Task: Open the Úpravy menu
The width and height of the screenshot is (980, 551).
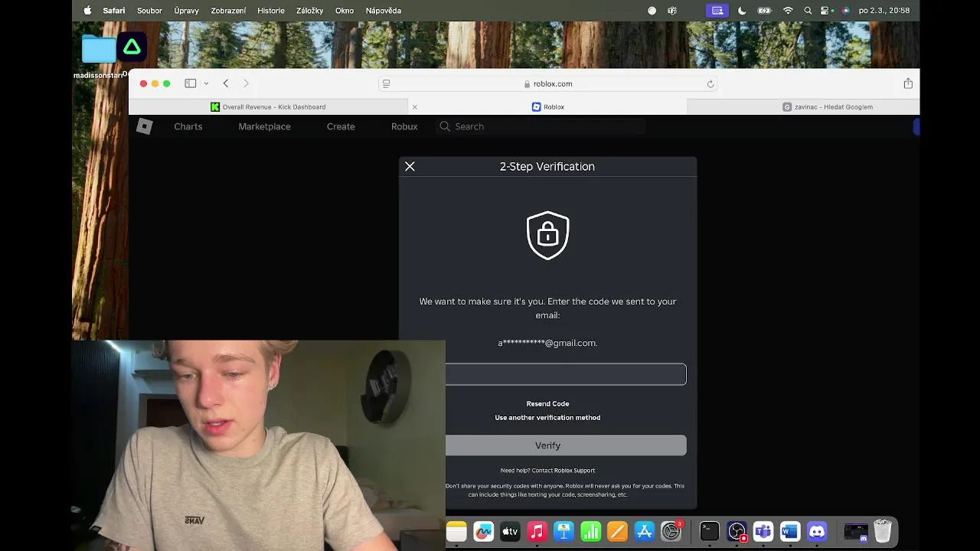Action: click(x=186, y=11)
